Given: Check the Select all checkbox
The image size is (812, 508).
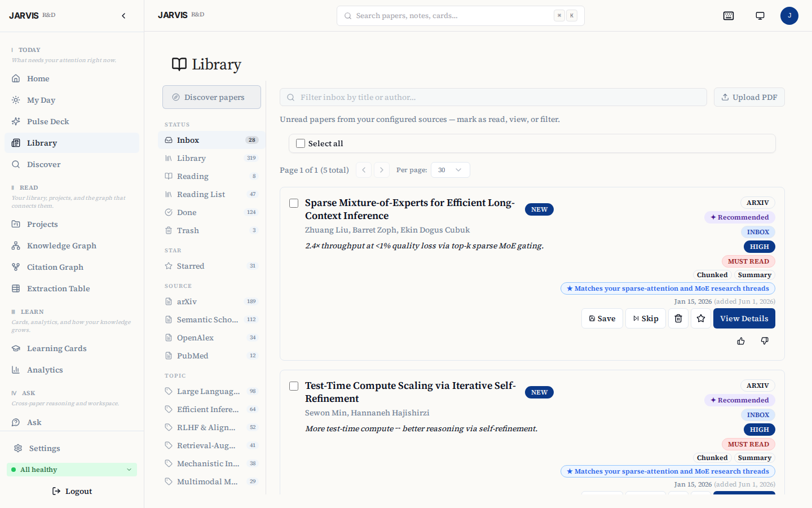Looking at the screenshot, I should pyautogui.click(x=301, y=143).
